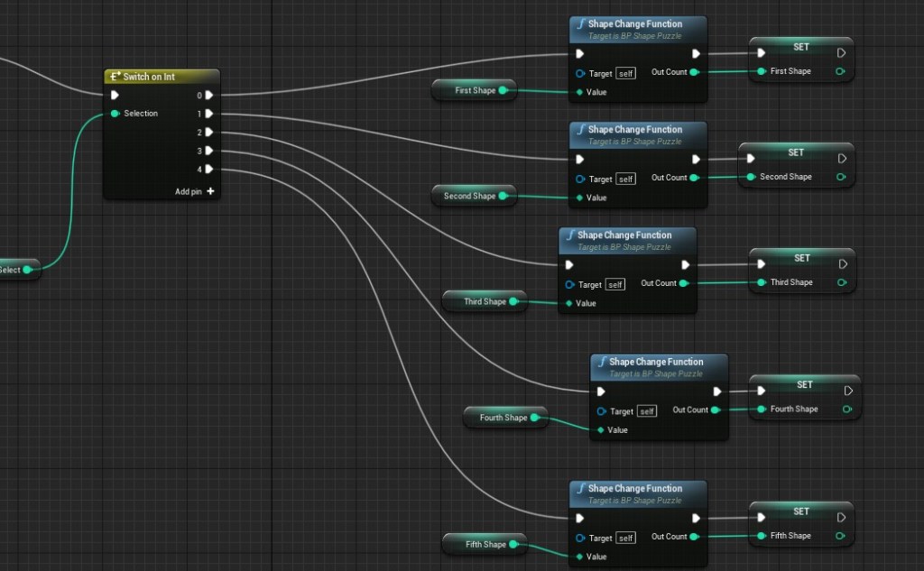The height and width of the screenshot is (571, 924).
Task: Click the Selection input pin on Switch node
Action: click(x=115, y=114)
